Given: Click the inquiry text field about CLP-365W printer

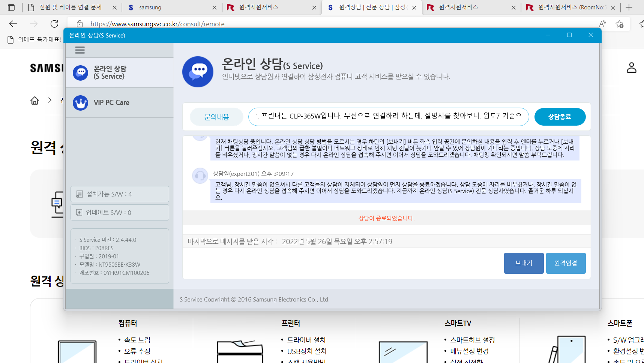Looking at the screenshot, I should (389, 117).
